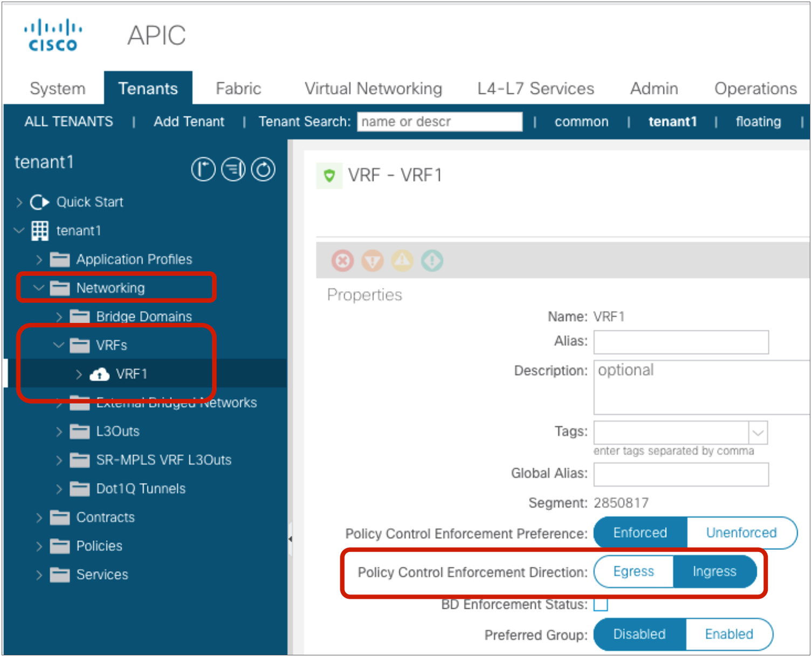Click the Services folder icon

(x=60, y=575)
